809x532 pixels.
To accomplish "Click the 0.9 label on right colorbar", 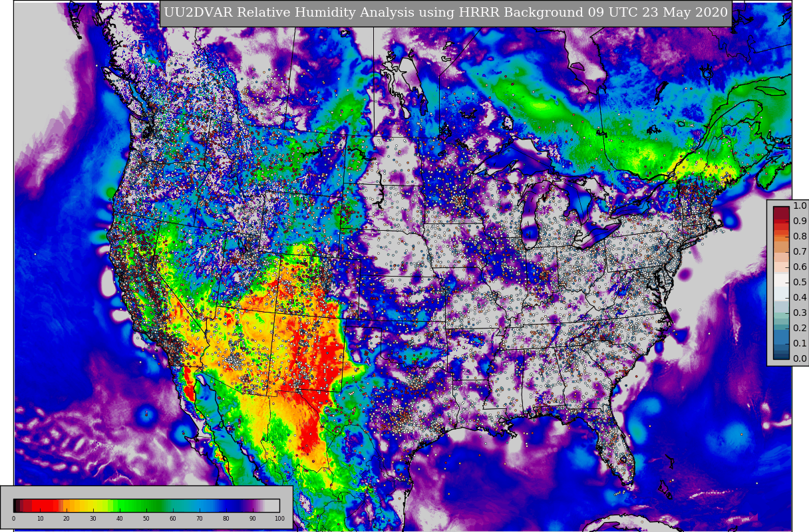I will (800, 221).
